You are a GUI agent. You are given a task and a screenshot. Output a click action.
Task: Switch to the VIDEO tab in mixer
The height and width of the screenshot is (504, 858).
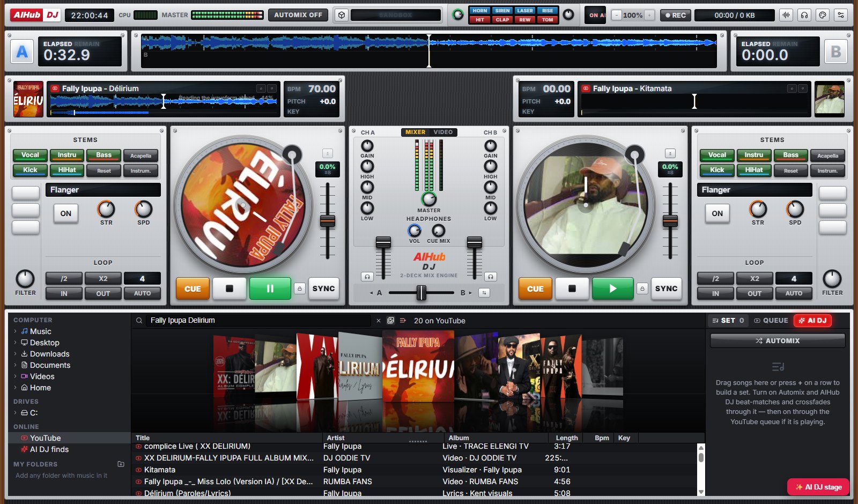[443, 132]
